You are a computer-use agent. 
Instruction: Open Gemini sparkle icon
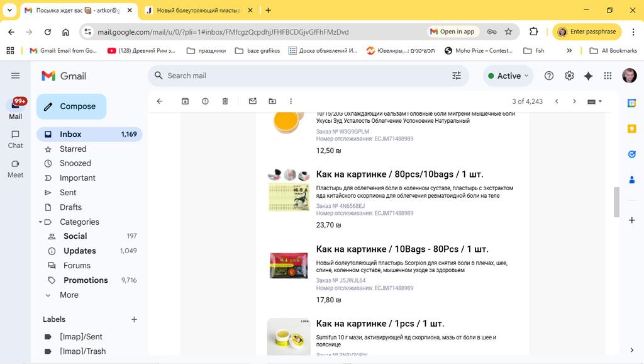pos(588,76)
